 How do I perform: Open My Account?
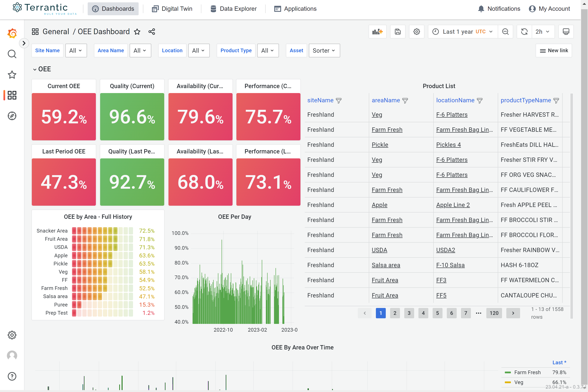(x=549, y=9)
